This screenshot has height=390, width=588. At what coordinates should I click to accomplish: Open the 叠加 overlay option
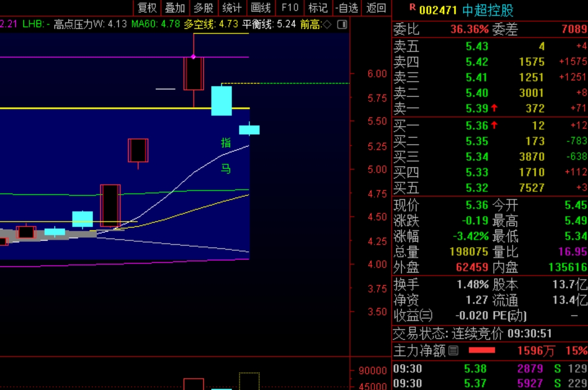point(175,8)
